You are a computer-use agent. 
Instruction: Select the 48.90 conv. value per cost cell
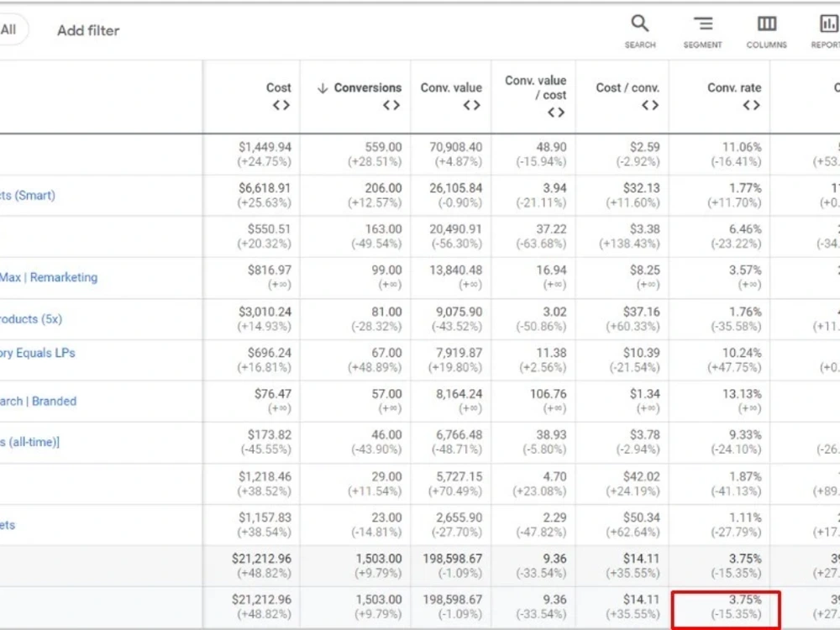pyautogui.click(x=533, y=155)
